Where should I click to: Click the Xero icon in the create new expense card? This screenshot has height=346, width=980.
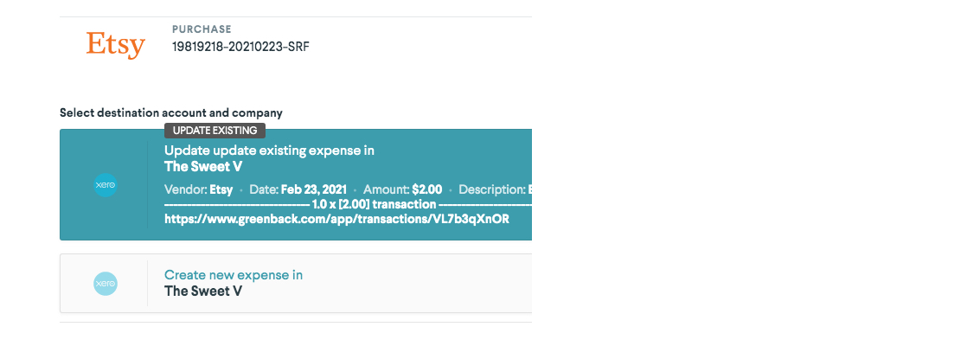pyautogui.click(x=106, y=283)
